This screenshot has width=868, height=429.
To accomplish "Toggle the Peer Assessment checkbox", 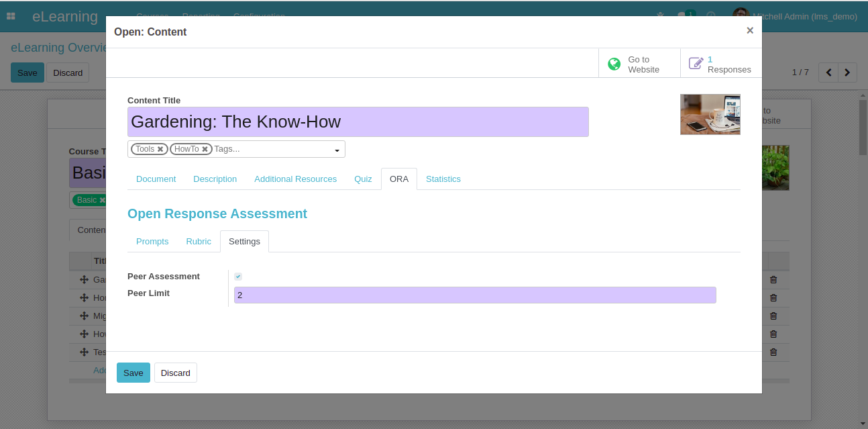I will pyautogui.click(x=238, y=277).
